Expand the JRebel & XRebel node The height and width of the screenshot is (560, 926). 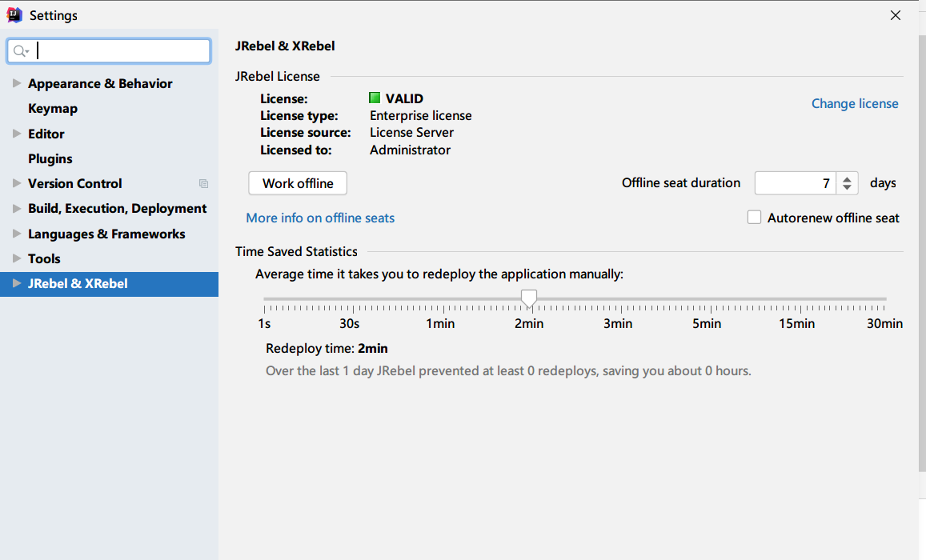click(17, 283)
